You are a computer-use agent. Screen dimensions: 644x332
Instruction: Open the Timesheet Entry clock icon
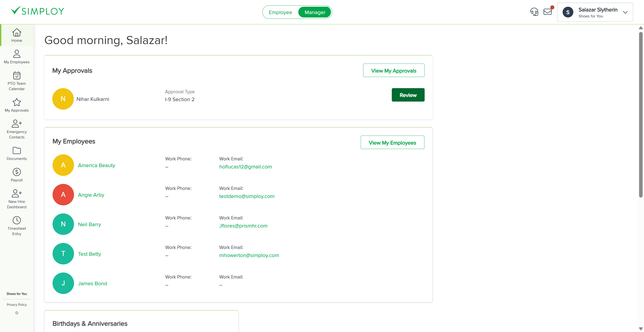(17, 220)
